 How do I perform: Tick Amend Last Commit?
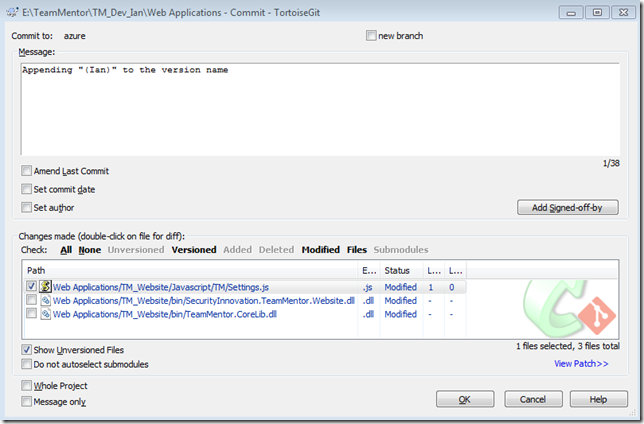point(26,171)
